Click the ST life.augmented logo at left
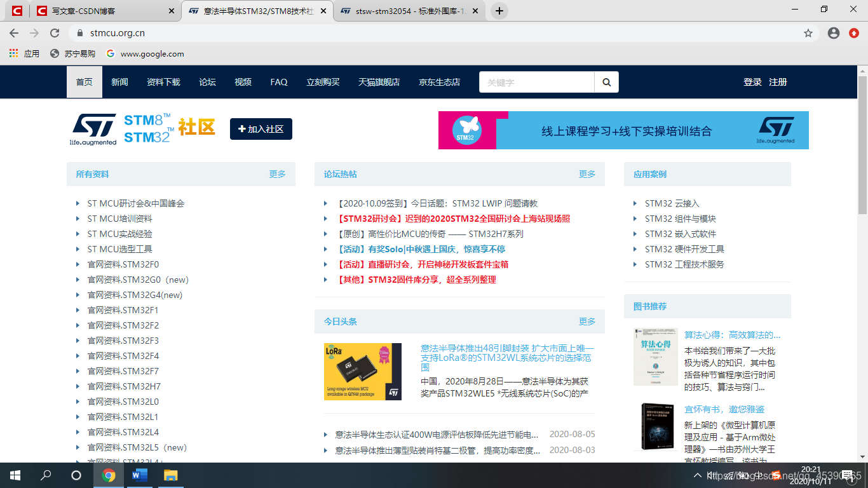 pyautogui.click(x=93, y=130)
